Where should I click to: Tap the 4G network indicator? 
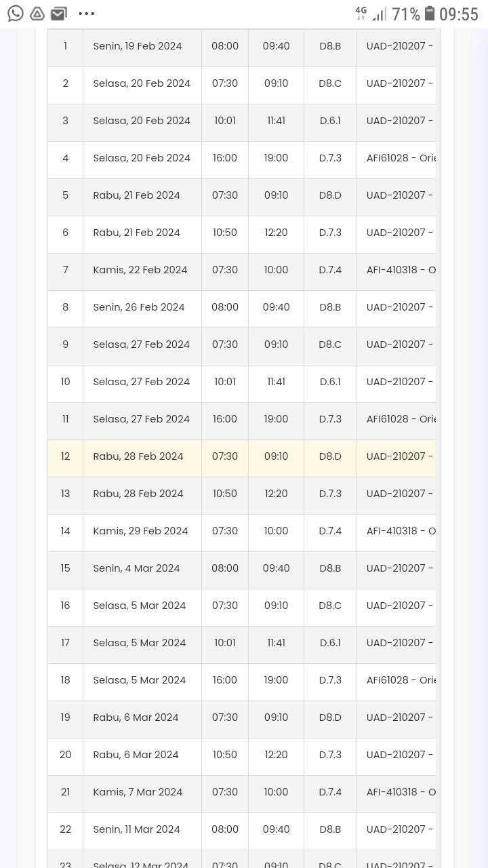coord(361,13)
